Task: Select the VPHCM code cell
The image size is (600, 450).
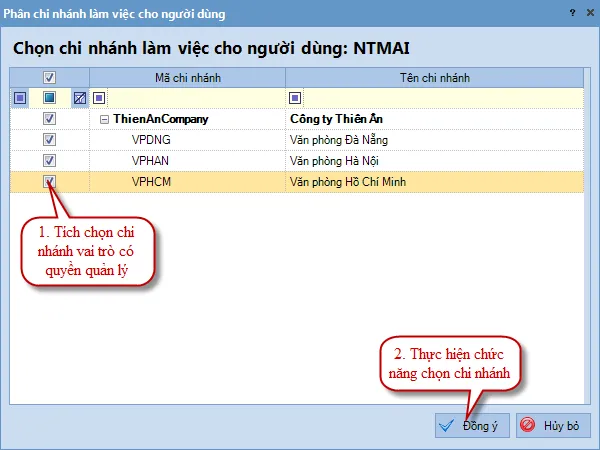Action: coord(188,182)
